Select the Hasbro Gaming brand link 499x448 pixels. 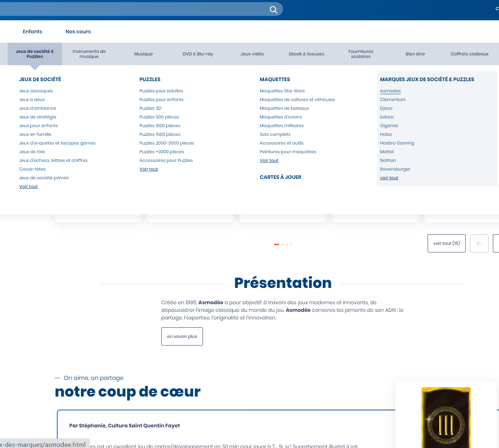(397, 143)
